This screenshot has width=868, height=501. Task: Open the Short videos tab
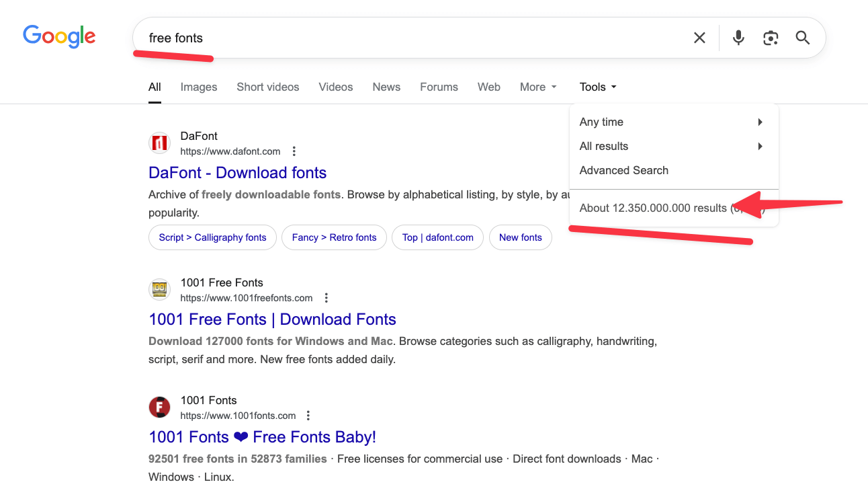click(268, 87)
